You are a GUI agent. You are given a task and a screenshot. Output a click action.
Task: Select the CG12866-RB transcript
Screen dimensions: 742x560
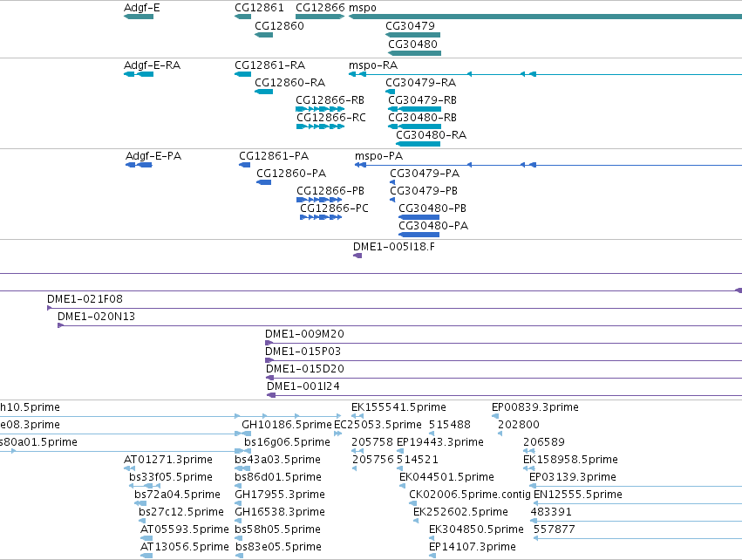click(320, 109)
